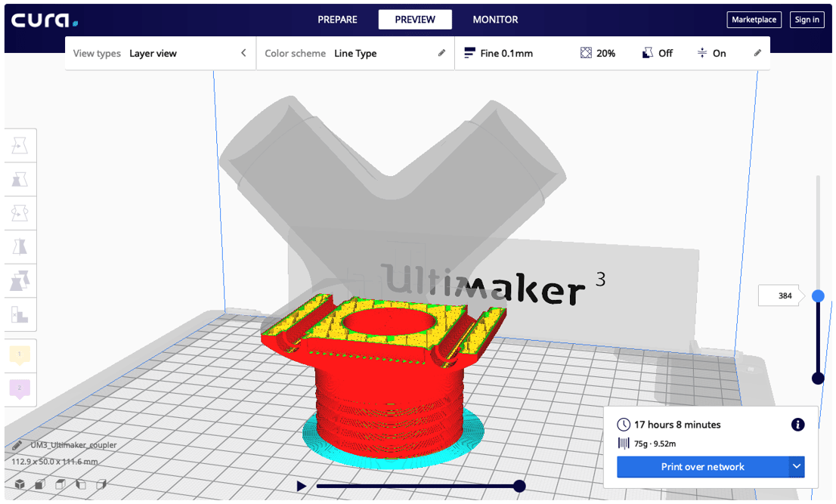The height and width of the screenshot is (504, 836).
Task: Click the layer slider top handle
Action: (818, 295)
